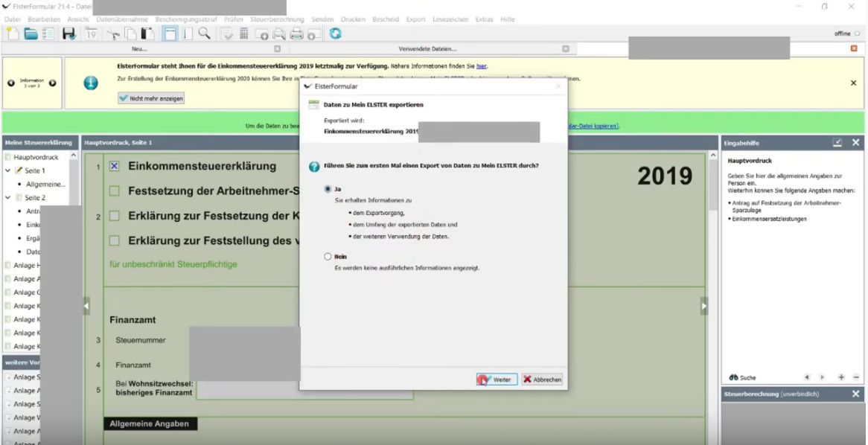Screen dimensions: 868x445
Task: Go back in Eingabehilfe navigation
Action: 806,377
